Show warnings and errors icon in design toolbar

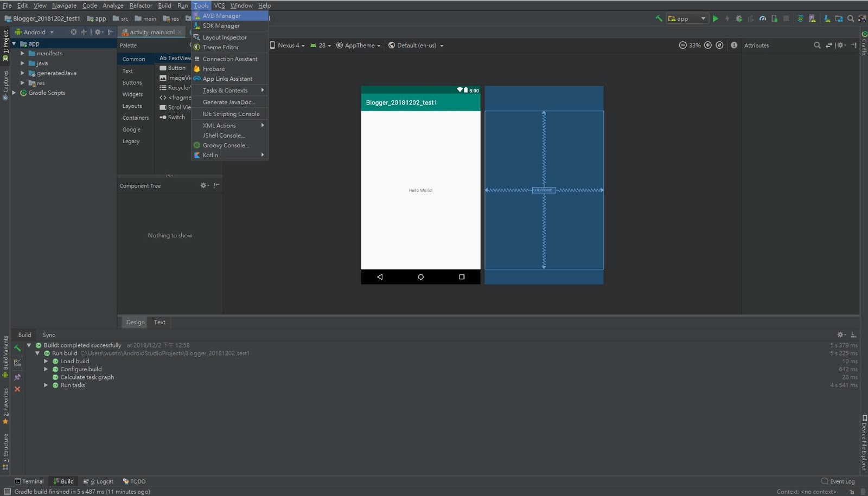click(734, 46)
